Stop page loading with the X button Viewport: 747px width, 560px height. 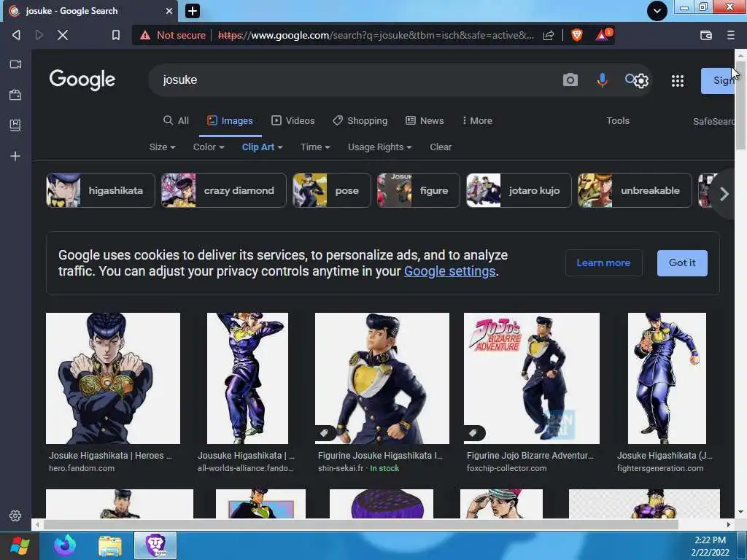click(63, 35)
